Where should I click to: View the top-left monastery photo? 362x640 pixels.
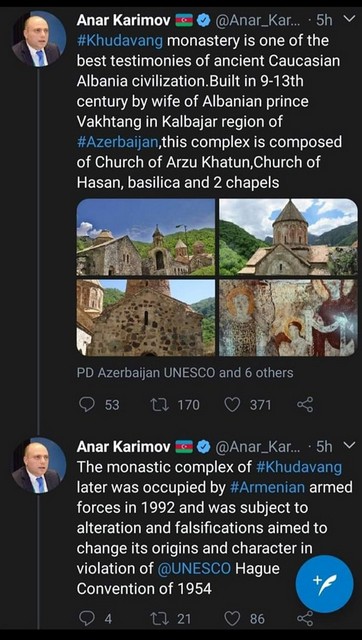(146, 237)
